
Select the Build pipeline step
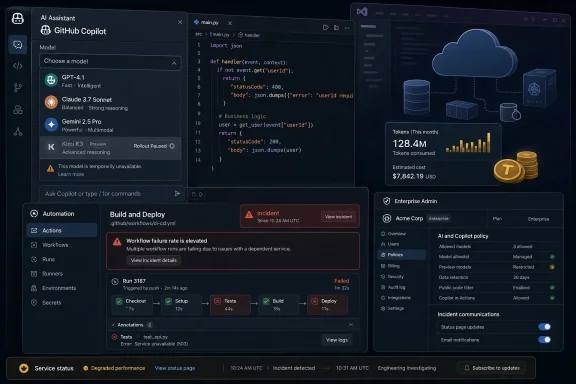[278, 304]
